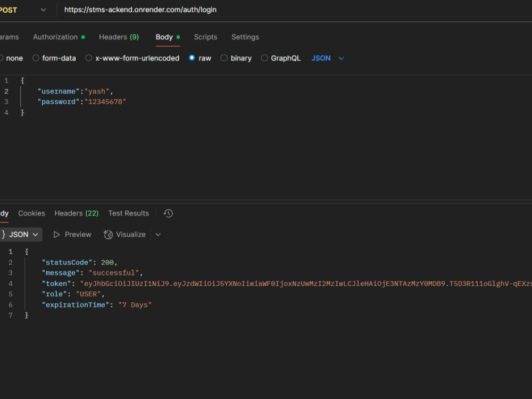Select the form-data radio option
Viewport: 532px width, 399px height.
pyautogui.click(x=36, y=58)
